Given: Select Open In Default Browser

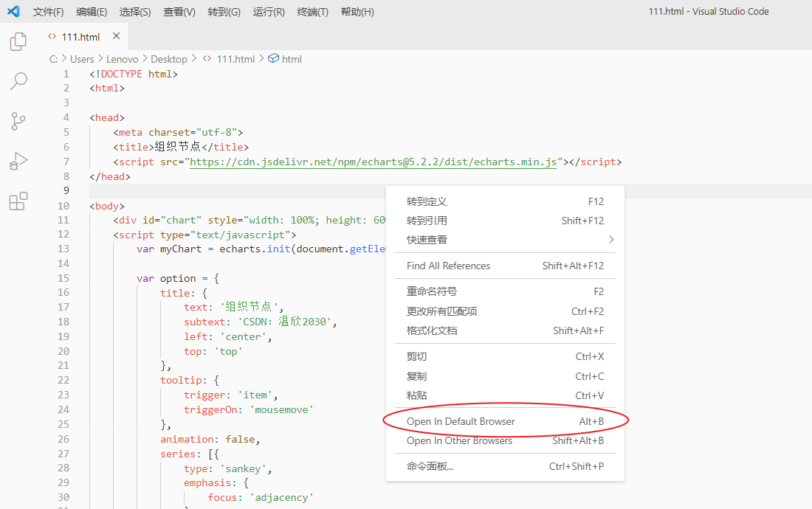Looking at the screenshot, I should click(505, 421).
